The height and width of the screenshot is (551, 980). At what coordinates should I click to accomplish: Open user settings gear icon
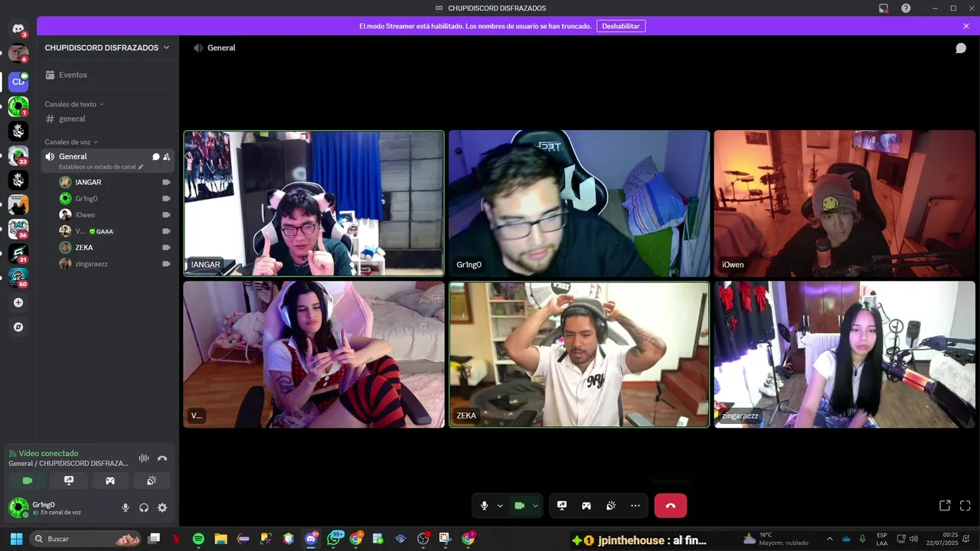point(162,507)
